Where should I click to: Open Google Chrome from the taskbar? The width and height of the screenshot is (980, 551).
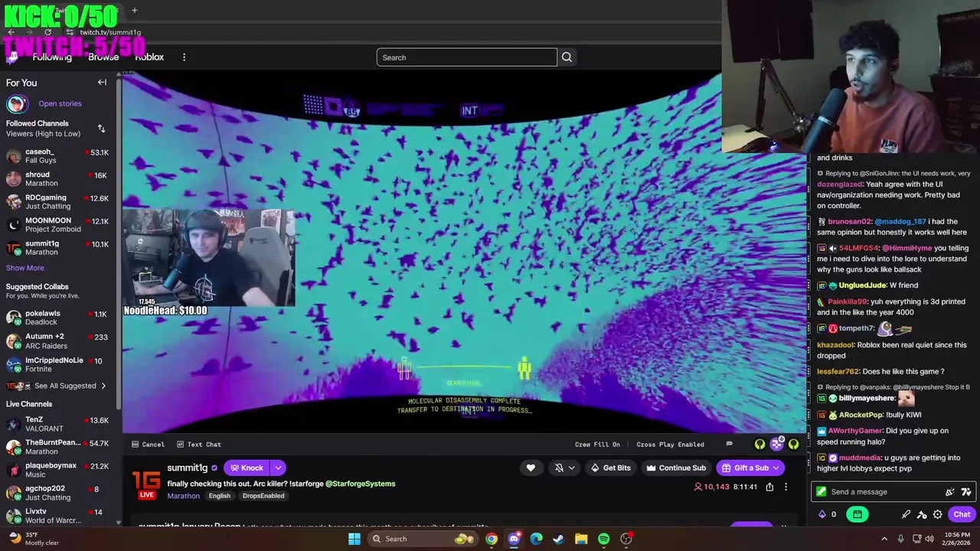tap(492, 539)
